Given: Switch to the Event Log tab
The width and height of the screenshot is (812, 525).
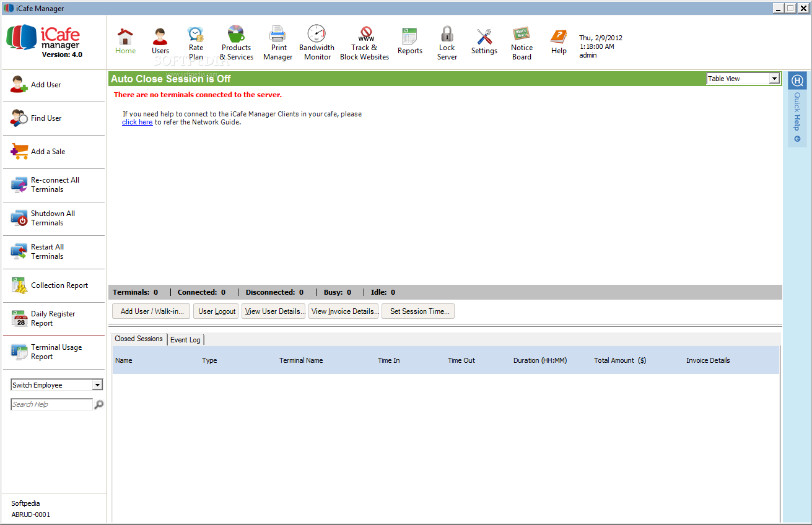Looking at the screenshot, I should [x=186, y=340].
